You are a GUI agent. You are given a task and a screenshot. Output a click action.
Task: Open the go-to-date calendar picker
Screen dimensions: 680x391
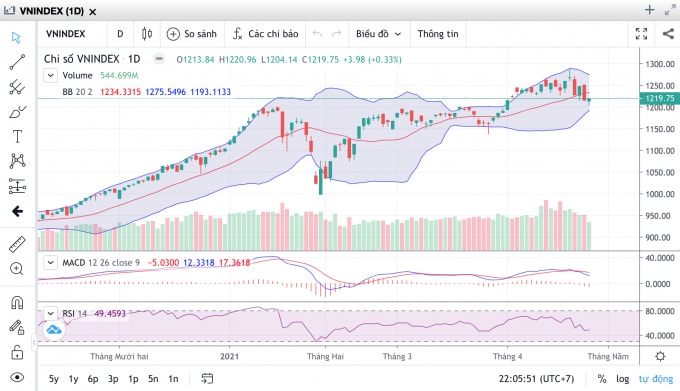[x=207, y=378]
